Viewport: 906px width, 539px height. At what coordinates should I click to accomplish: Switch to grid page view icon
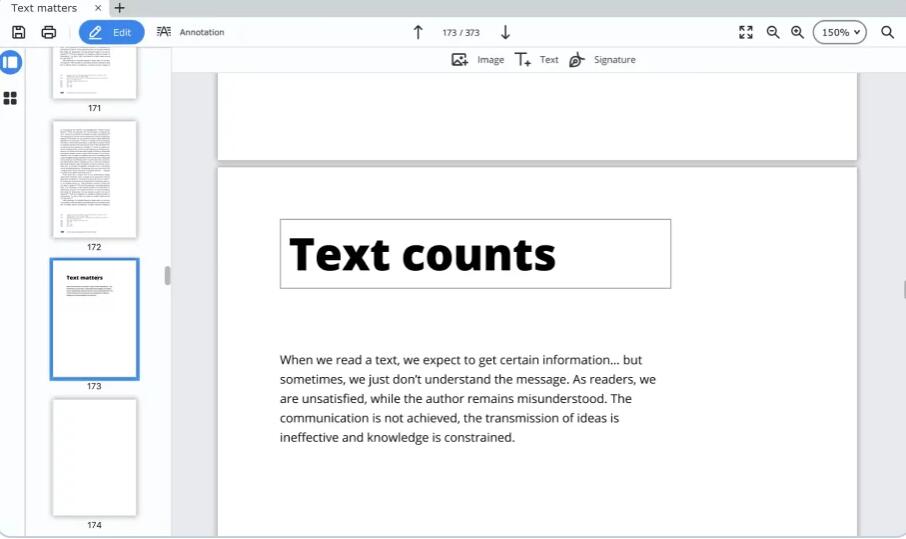[x=10, y=98]
